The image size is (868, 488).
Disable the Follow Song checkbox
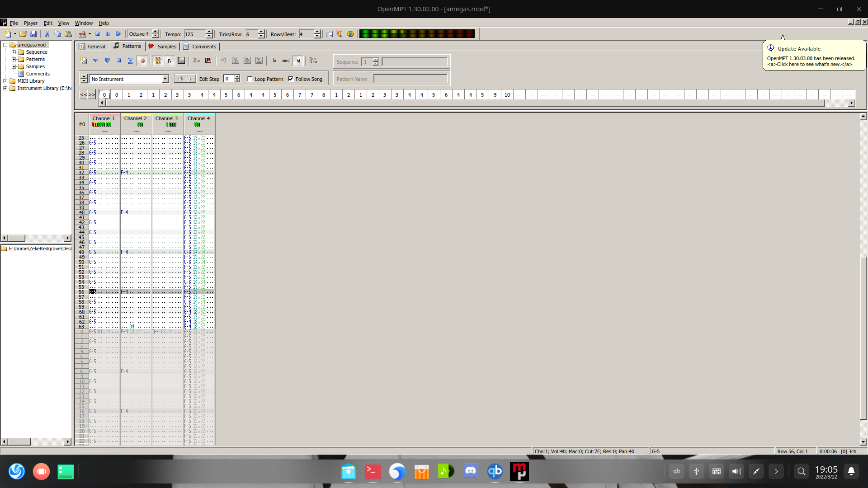click(291, 79)
